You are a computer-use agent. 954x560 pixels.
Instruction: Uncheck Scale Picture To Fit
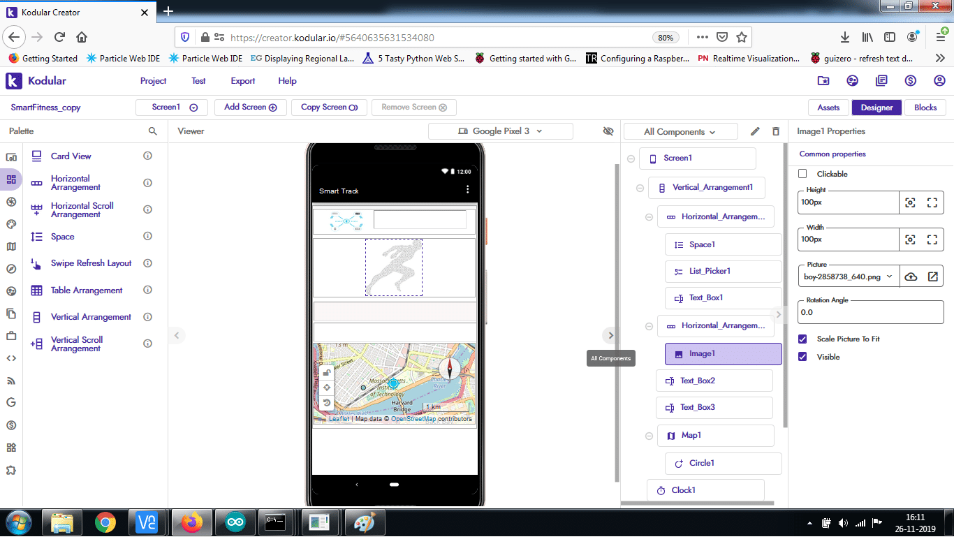(802, 339)
